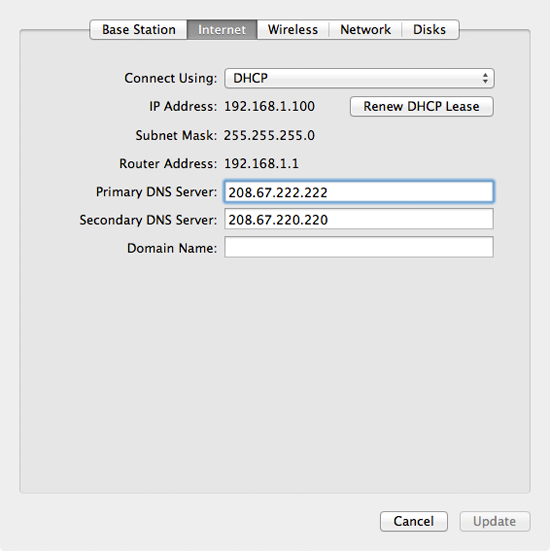Click into the Domain Name field

(x=359, y=247)
